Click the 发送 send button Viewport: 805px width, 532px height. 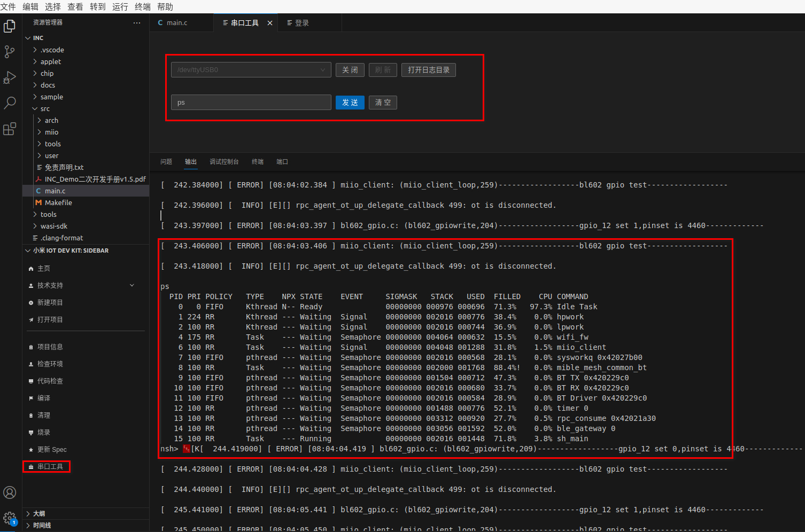click(x=350, y=103)
